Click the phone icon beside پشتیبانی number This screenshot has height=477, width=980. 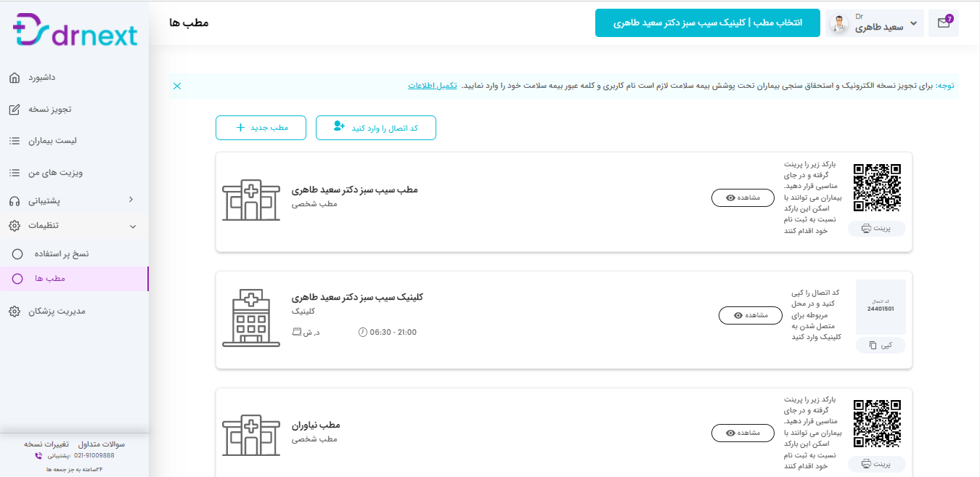click(38, 456)
